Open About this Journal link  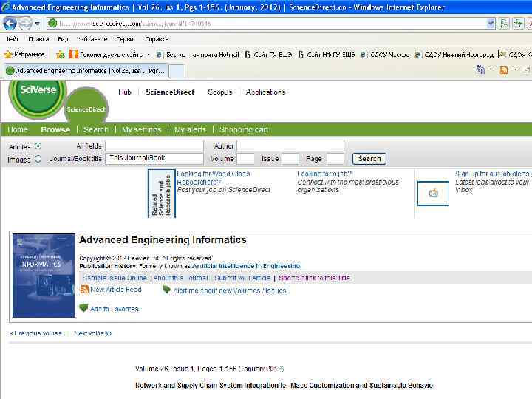coord(181,278)
